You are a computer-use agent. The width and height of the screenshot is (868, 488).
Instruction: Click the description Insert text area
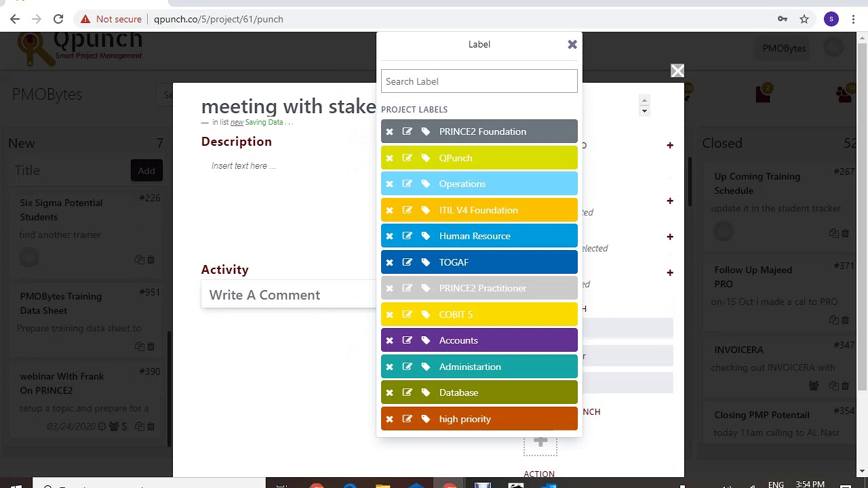(243, 165)
